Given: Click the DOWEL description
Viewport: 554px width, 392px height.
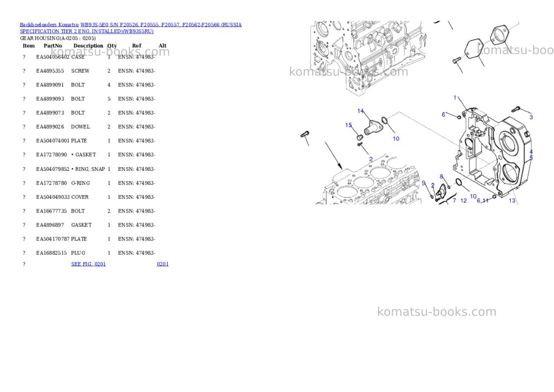Looking at the screenshot, I should [x=80, y=127].
